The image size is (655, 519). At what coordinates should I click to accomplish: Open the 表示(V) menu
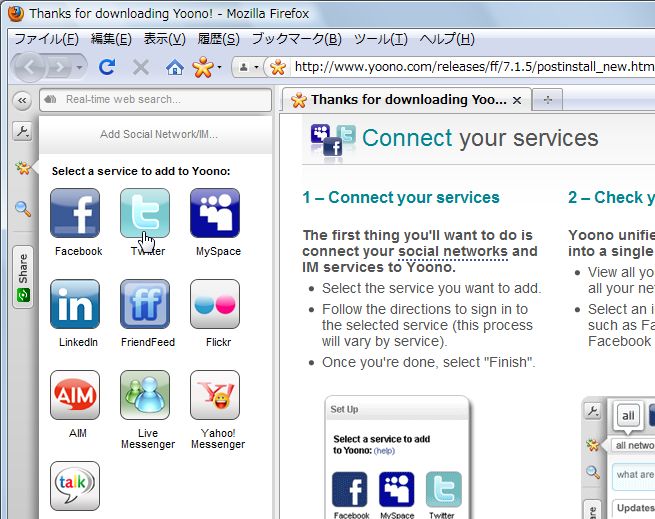(x=165, y=39)
